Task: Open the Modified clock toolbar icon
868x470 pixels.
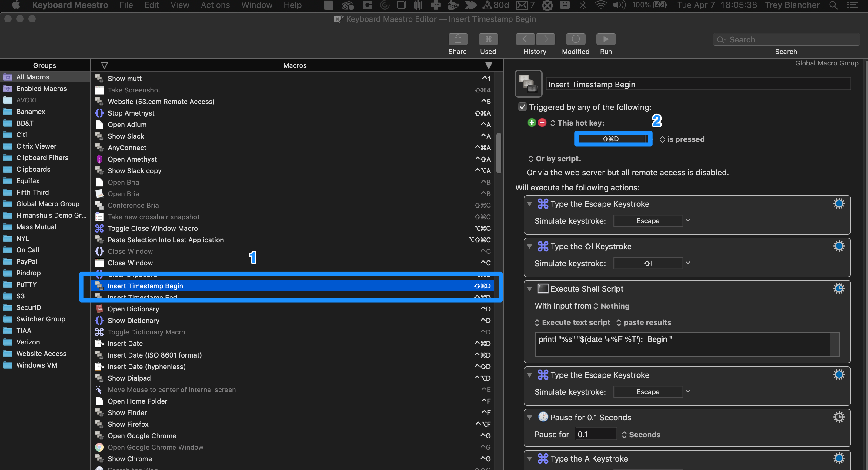Action: pos(575,39)
